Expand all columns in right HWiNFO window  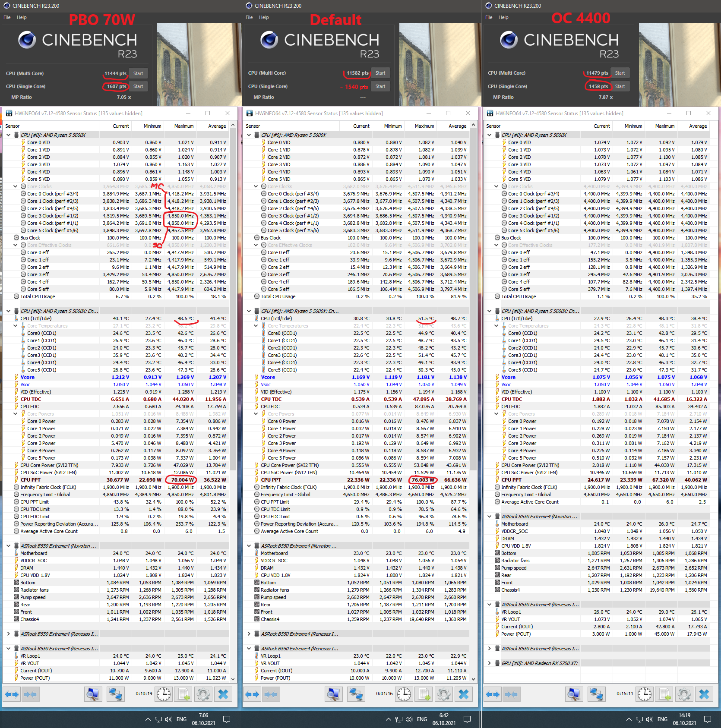pos(493,694)
